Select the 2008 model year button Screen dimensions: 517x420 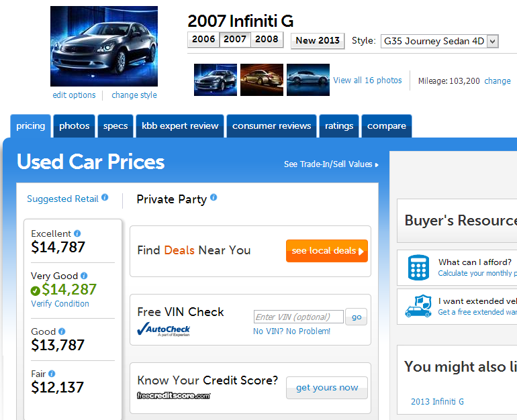tap(267, 40)
